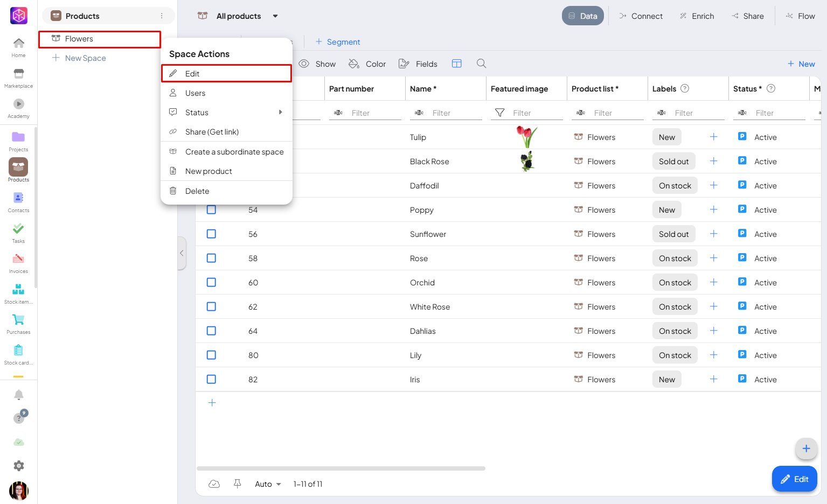Select the checkbox for row 56 Sunflower
Screen dimensions: 827x504
coord(211,234)
